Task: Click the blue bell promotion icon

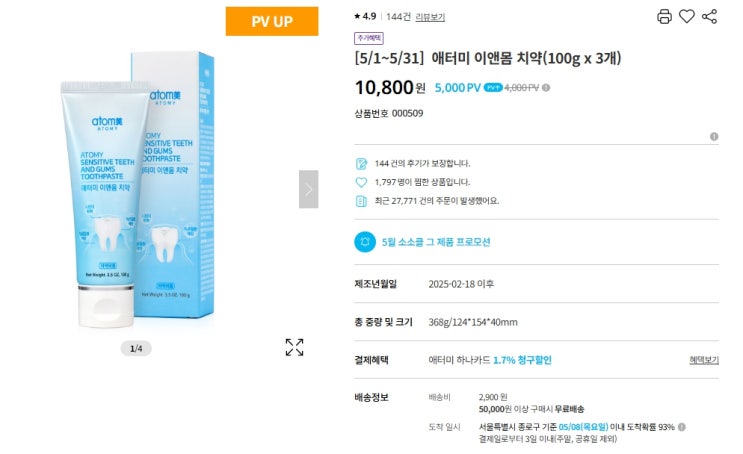Action: click(366, 241)
